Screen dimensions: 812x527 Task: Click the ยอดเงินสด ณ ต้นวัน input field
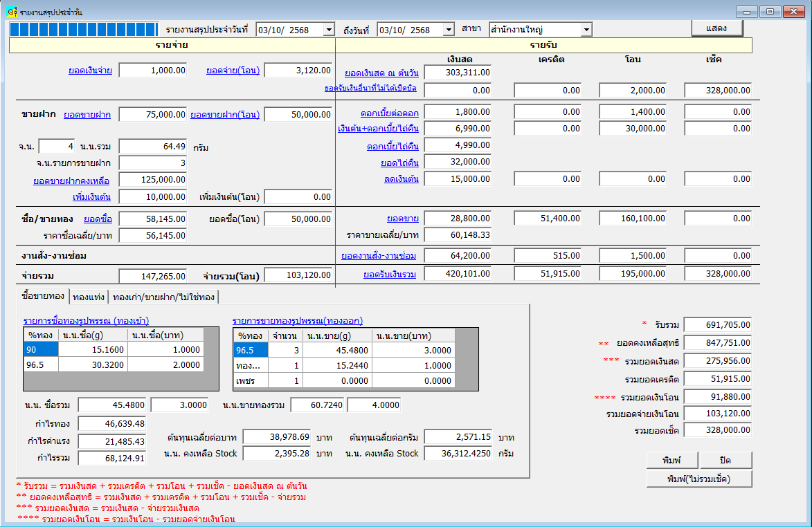(x=458, y=72)
